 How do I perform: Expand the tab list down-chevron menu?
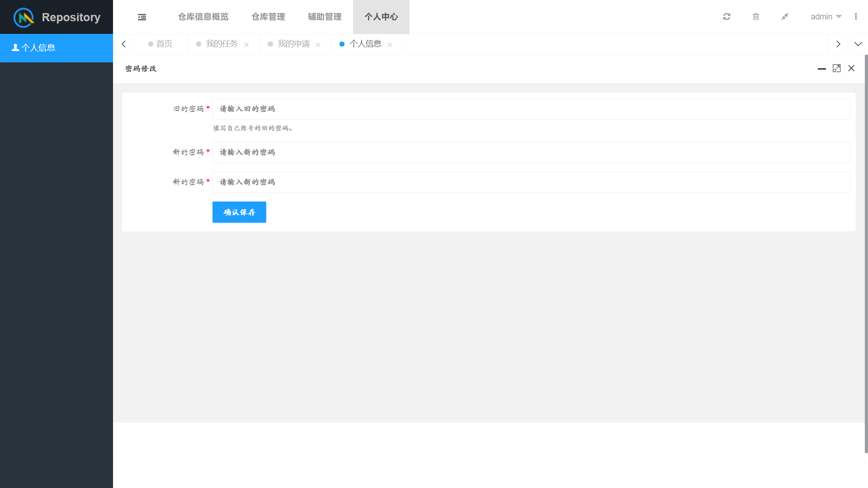(x=858, y=44)
